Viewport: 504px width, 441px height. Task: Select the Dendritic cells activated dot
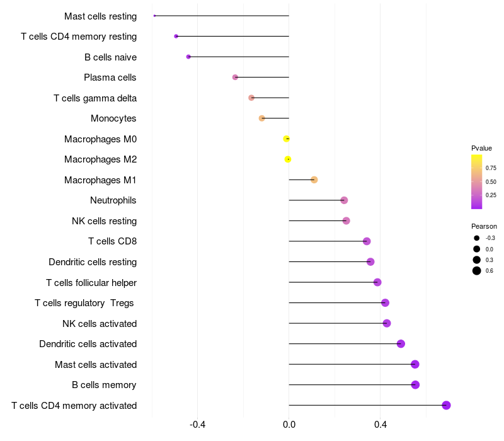[x=401, y=344]
